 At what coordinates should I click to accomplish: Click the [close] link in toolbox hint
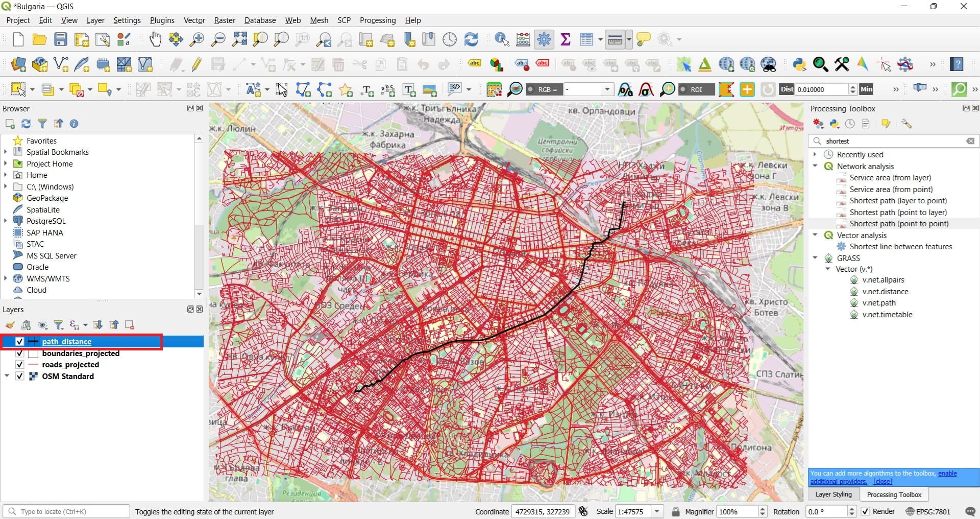tap(883, 482)
